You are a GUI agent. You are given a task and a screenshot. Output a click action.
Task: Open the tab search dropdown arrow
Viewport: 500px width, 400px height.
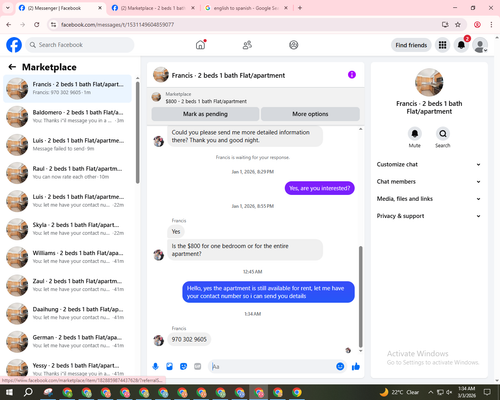click(x=7, y=8)
